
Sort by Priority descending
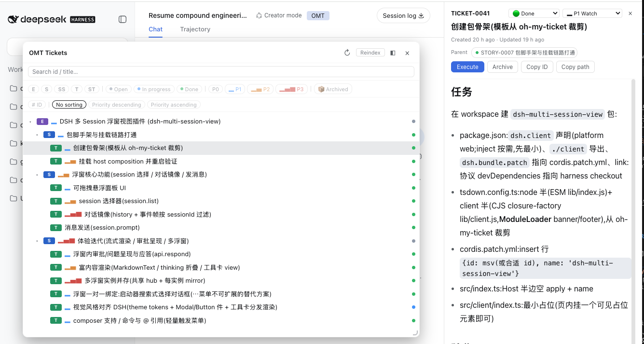[117, 105]
